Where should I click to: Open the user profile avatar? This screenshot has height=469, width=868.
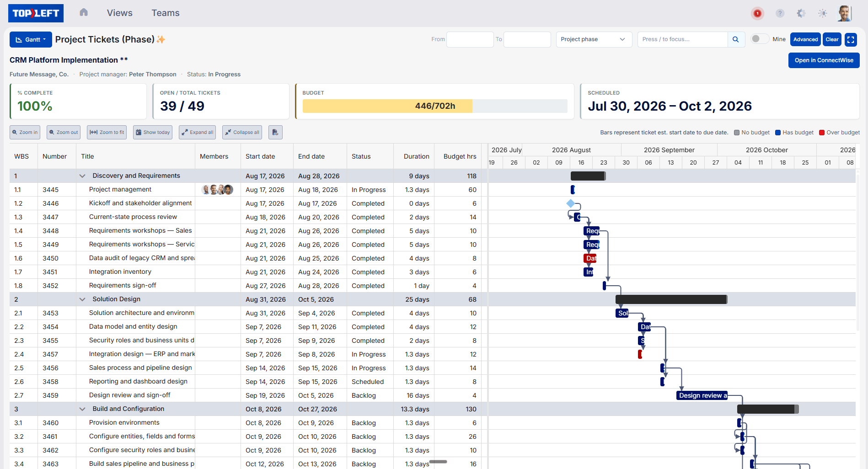coord(845,13)
